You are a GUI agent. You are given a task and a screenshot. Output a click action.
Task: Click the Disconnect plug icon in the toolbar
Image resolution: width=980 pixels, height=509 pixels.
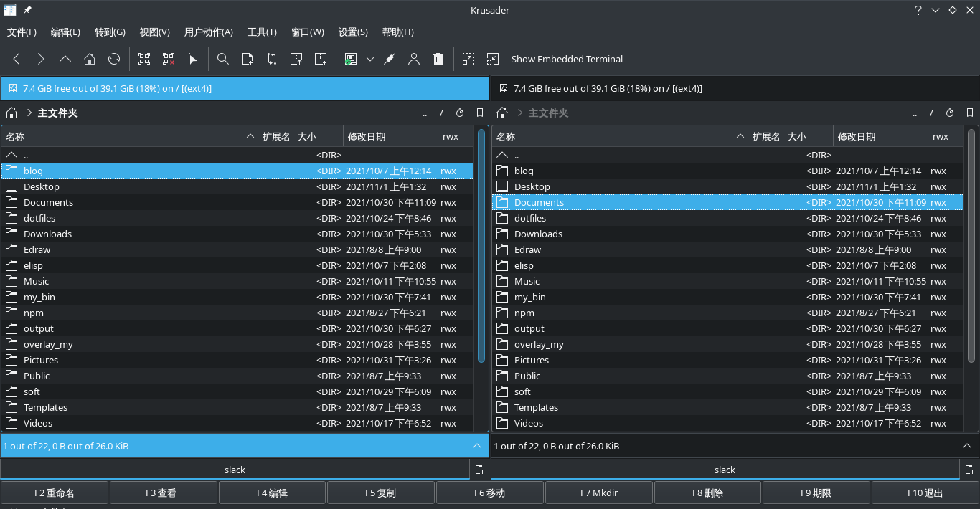click(x=390, y=60)
